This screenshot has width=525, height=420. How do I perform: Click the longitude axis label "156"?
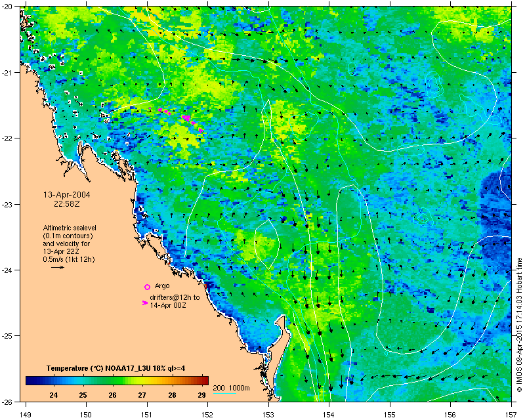pos(451,415)
